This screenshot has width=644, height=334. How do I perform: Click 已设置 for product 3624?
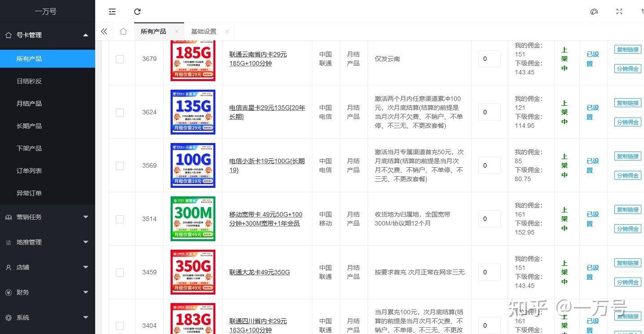(593, 112)
